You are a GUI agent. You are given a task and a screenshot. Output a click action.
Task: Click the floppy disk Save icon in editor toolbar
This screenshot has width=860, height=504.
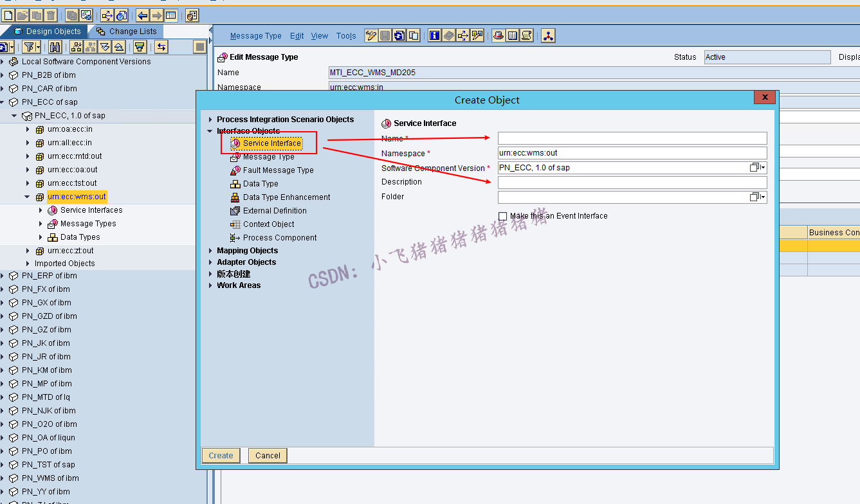[385, 35]
